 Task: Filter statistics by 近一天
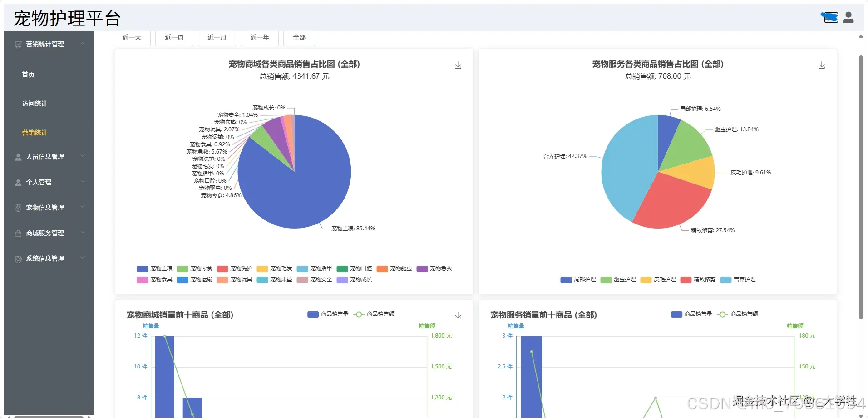click(x=132, y=38)
